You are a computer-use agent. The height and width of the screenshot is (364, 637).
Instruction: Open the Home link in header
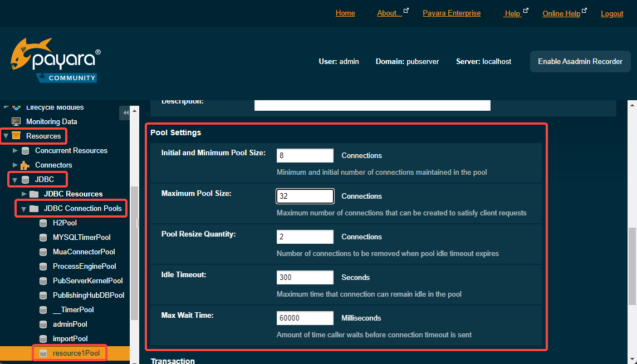click(345, 13)
